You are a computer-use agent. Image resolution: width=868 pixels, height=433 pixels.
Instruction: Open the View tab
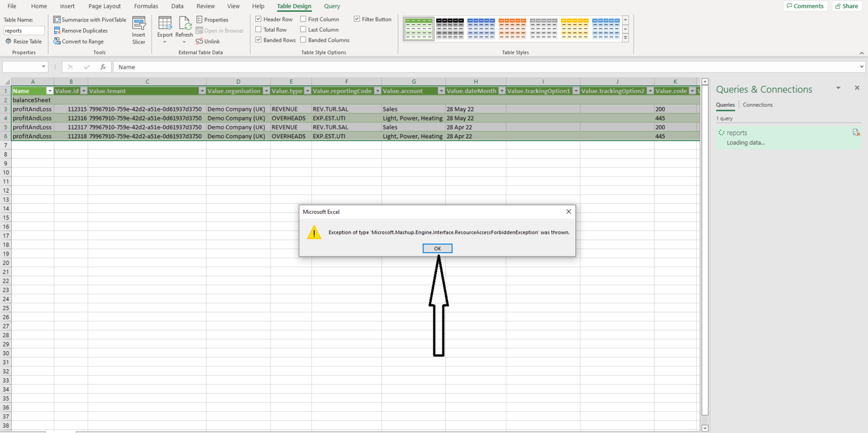coord(233,6)
